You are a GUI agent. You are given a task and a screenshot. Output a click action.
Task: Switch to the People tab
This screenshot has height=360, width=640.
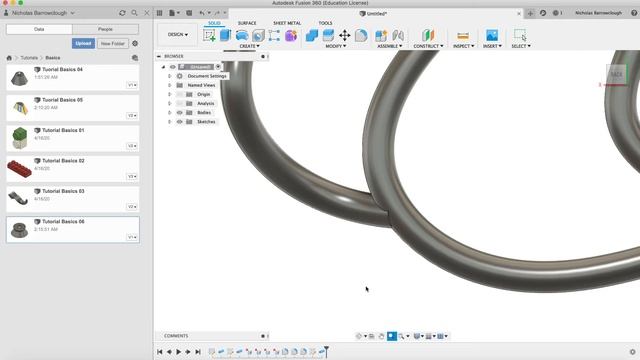105,29
